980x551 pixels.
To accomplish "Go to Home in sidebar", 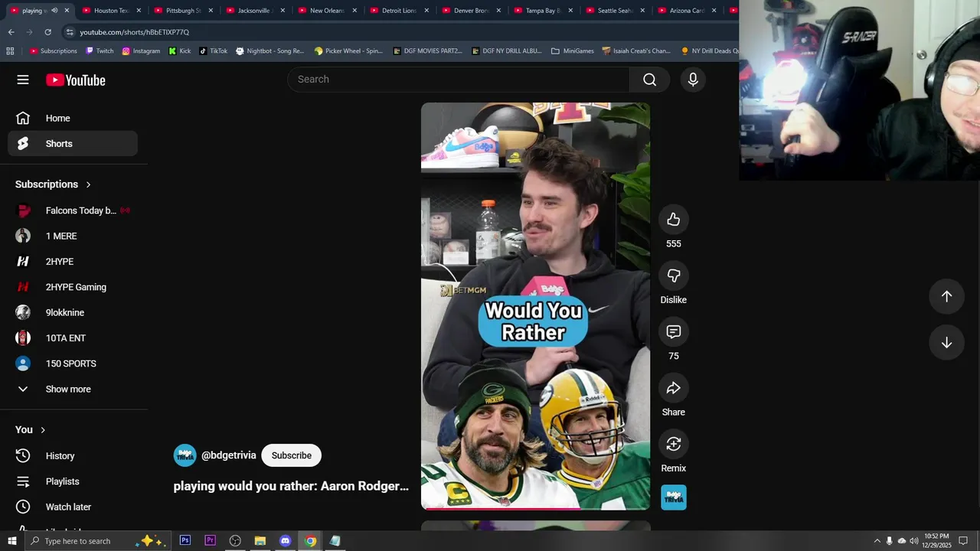I will point(73,118).
